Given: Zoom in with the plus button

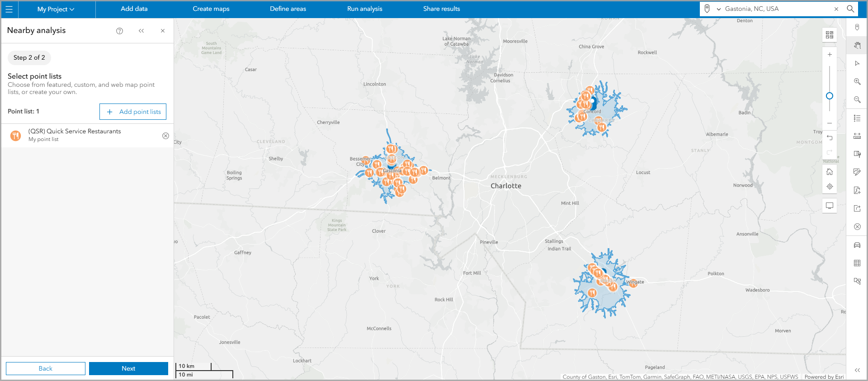Looking at the screenshot, I should click(x=830, y=54).
